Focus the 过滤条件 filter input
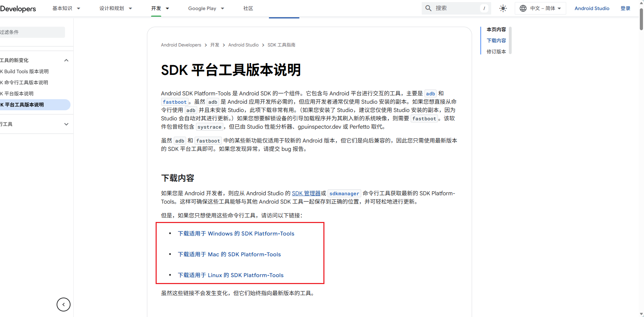The height and width of the screenshot is (317, 644). [x=32, y=32]
